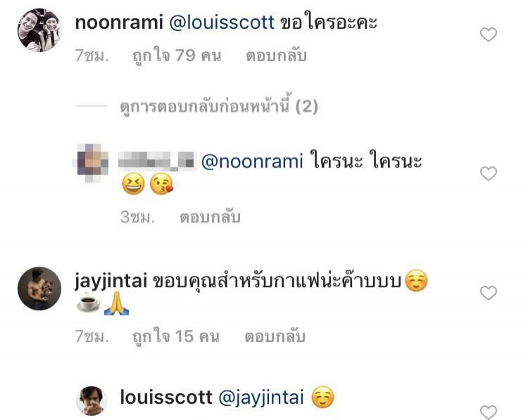
Task: Tap heart beside louisscott's reply
Action: 489,412
